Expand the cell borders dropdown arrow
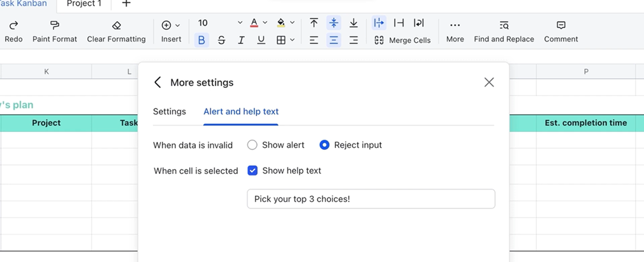This screenshot has height=262, width=644. [x=292, y=40]
